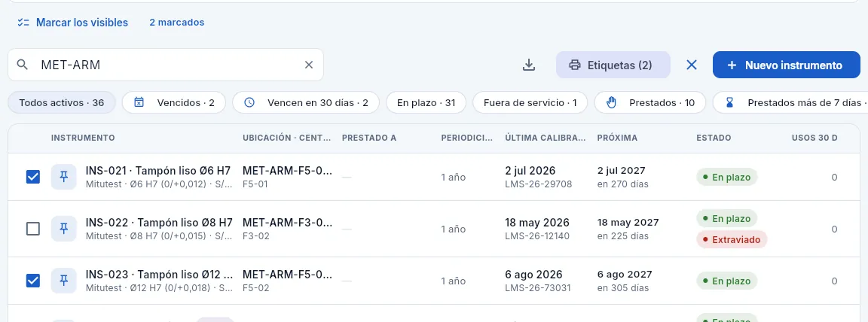Select the Todos activos · 36 filter
The image size is (868, 322).
[x=62, y=103]
